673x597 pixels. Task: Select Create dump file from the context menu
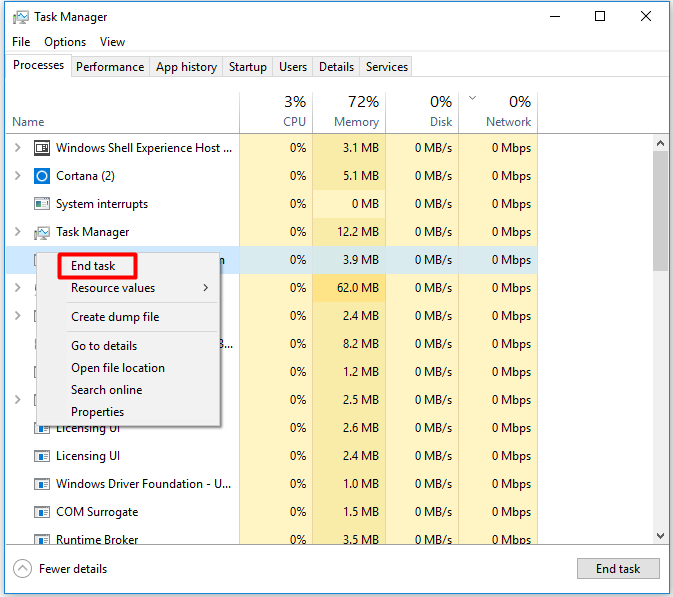coord(115,317)
